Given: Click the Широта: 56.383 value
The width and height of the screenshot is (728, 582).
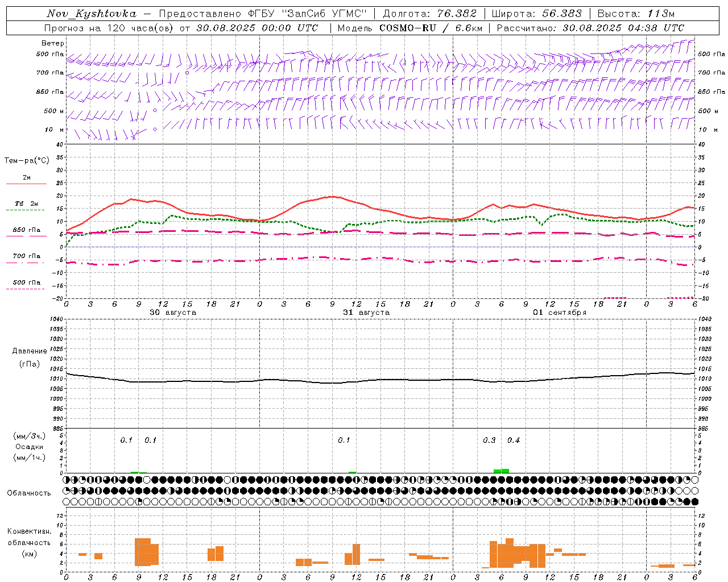Looking at the screenshot, I should tap(537, 14).
